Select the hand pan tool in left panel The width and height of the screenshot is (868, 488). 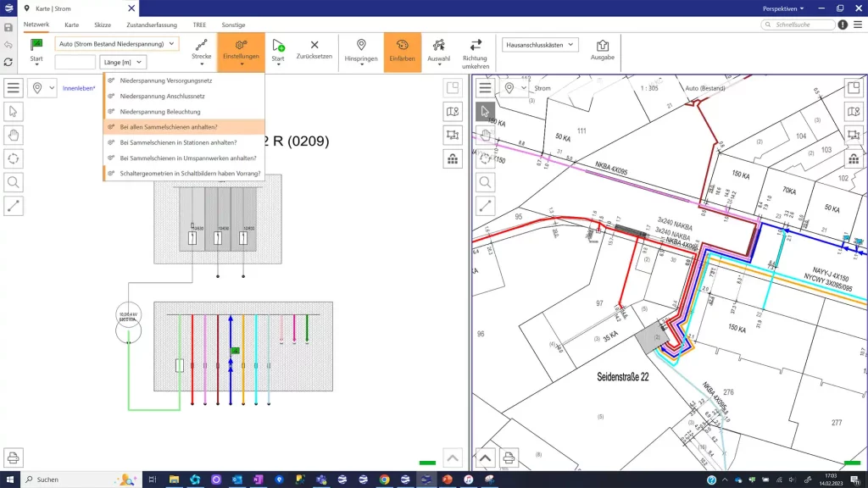click(14, 135)
